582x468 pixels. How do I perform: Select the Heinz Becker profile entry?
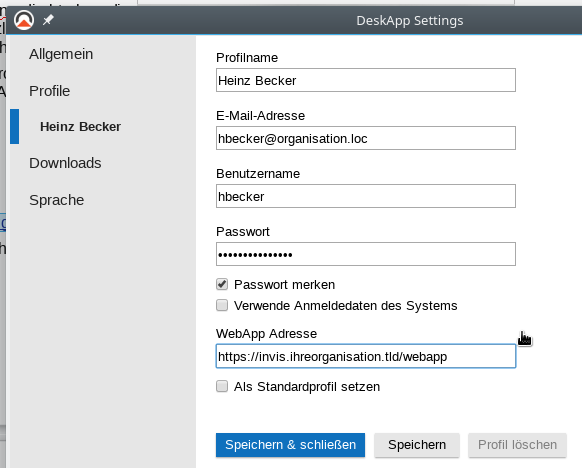pyautogui.click(x=81, y=127)
